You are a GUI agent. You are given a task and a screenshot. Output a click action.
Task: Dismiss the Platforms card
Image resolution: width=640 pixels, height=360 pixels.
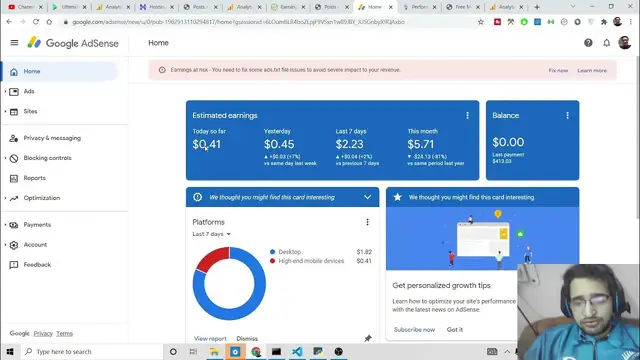tap(247, 338)
